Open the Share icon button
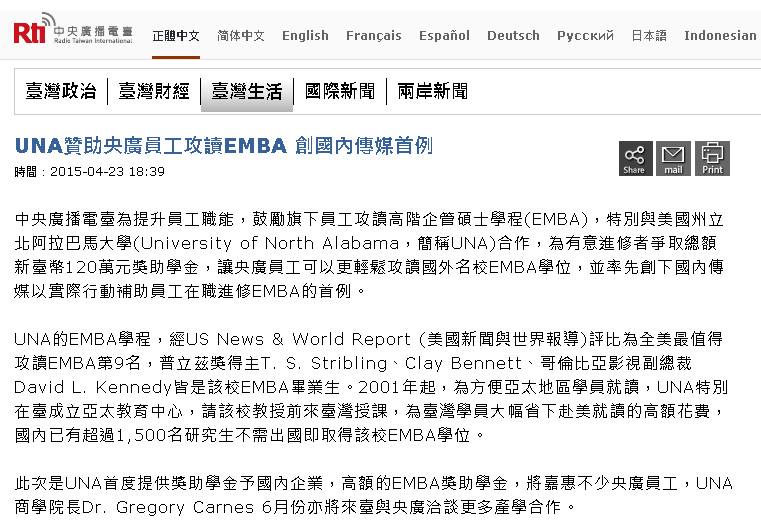 click(634, 158)
